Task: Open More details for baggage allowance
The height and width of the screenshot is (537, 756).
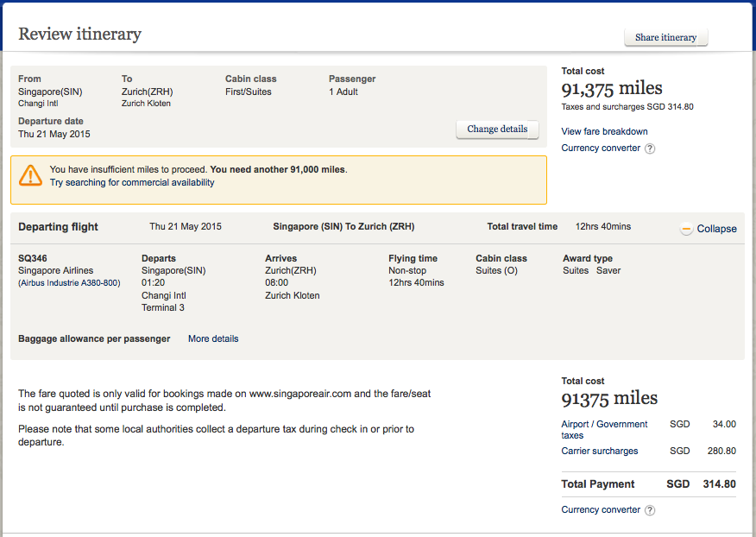Action: tap(213, 338)
